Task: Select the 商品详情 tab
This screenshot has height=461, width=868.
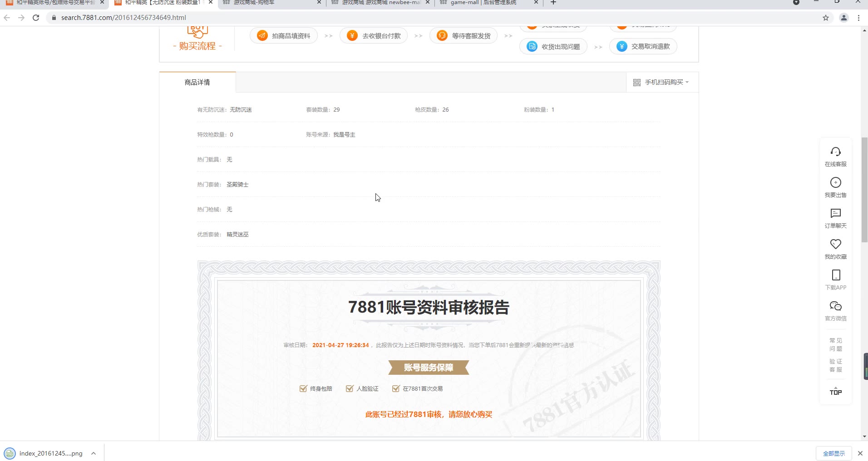Action: pyautogui.click(x=197, y=82)
